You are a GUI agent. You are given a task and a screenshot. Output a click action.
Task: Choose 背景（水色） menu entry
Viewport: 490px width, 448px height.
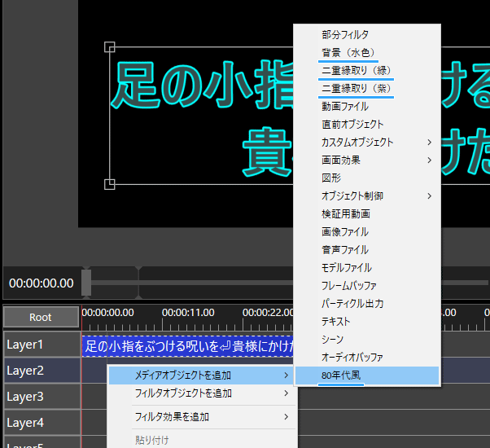click(349, 53)
